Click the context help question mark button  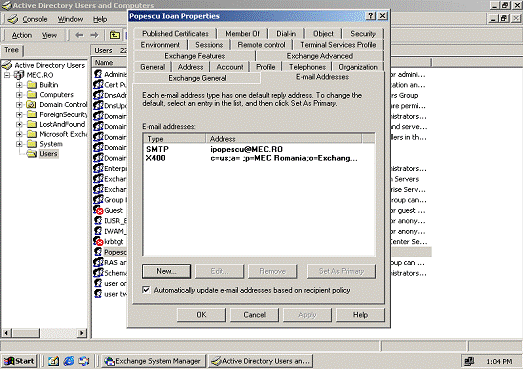[371, 16]
